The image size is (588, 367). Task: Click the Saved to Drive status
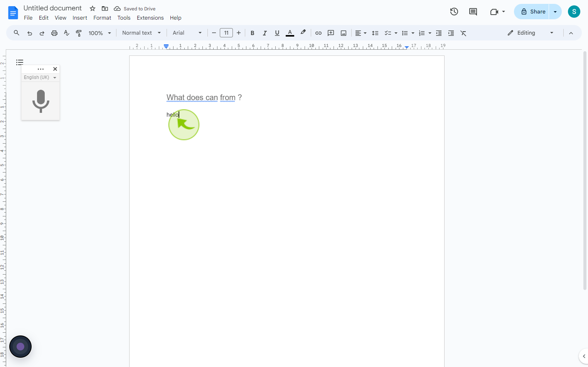point(135,8)
